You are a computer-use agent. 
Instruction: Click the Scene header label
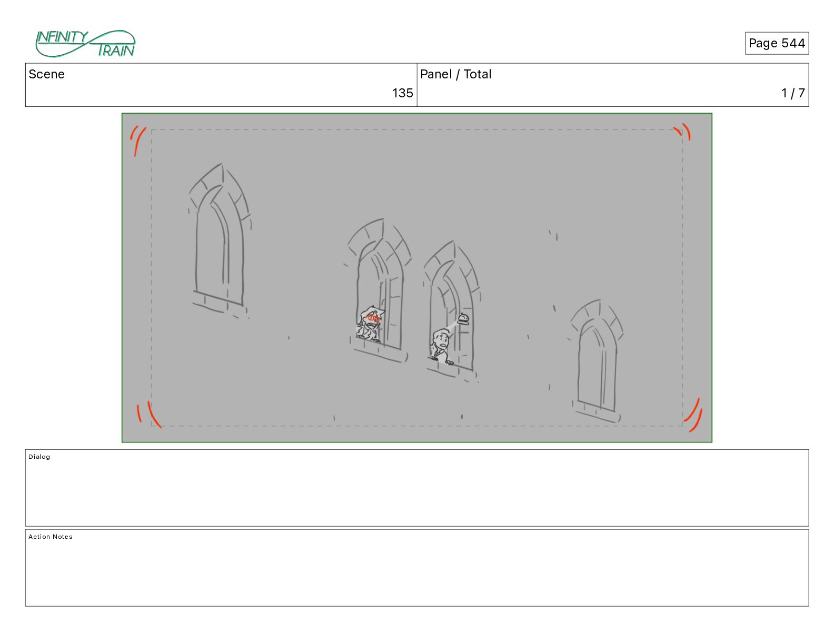tap(47, 74)
